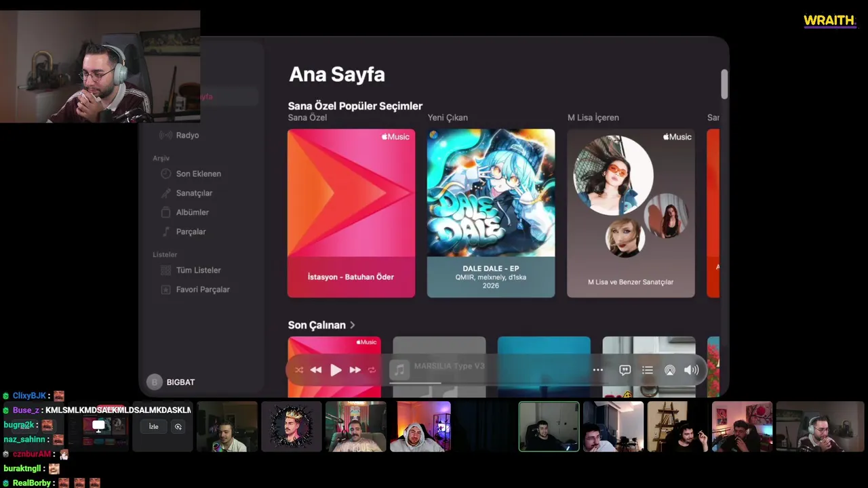The height and width of the screenshot is (488, 868).
Task: Skip to the next track
Action: [x=355, y=370]
